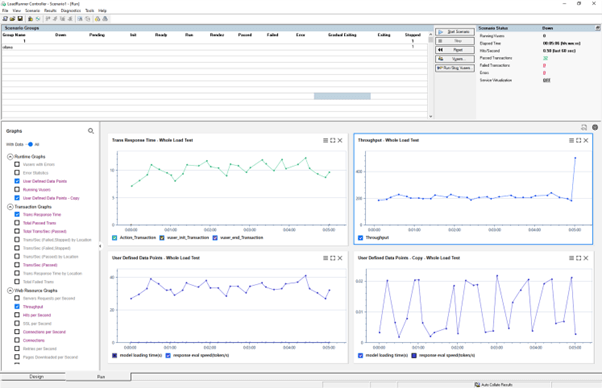Check the Trans/Sec (Passed) checkbox
The height and width of the screenshot is (388, 602).
click(17, 264)
